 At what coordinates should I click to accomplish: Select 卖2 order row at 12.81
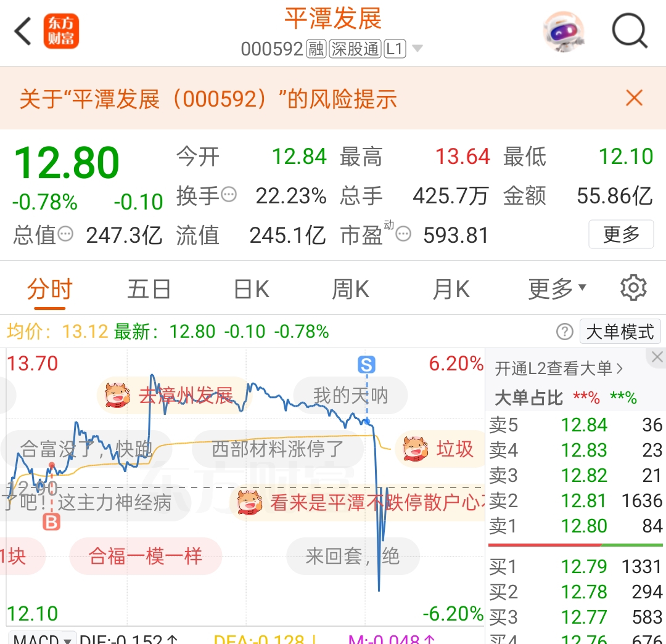(x=575, y=500)
